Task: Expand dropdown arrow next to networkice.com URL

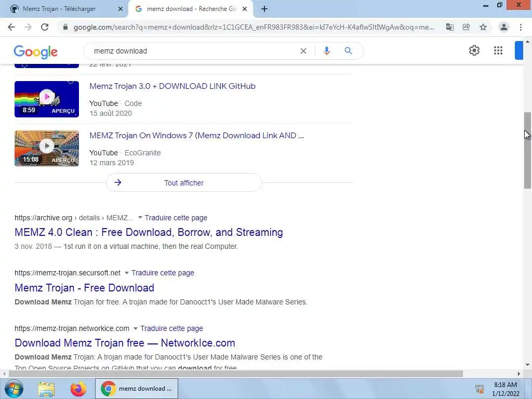Action: pos(136,328)
